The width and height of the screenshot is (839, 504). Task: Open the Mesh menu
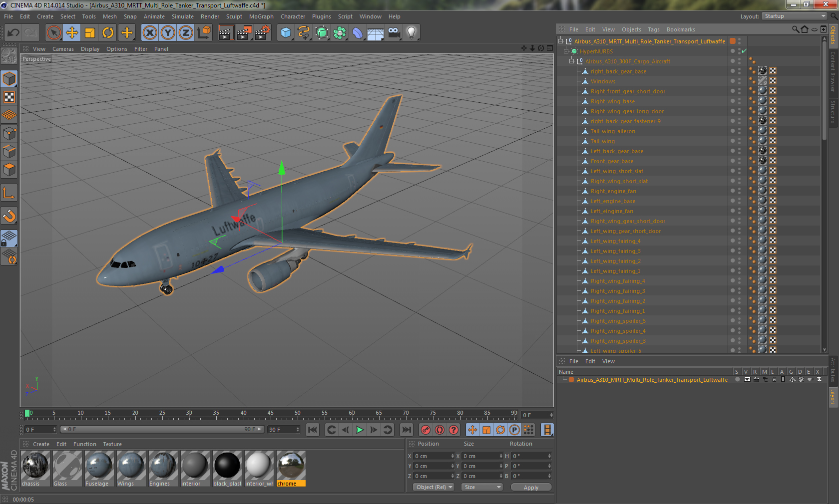(109, 16)
